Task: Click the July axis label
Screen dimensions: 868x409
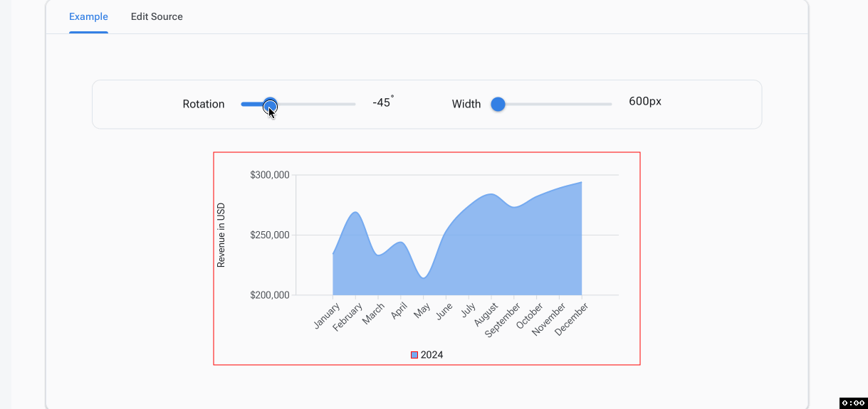Action: coord(468,311)
